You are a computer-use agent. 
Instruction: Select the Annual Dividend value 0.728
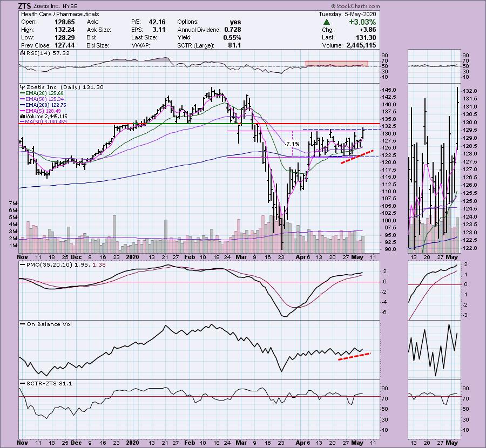pyautogui.click(x=232, y=30)
